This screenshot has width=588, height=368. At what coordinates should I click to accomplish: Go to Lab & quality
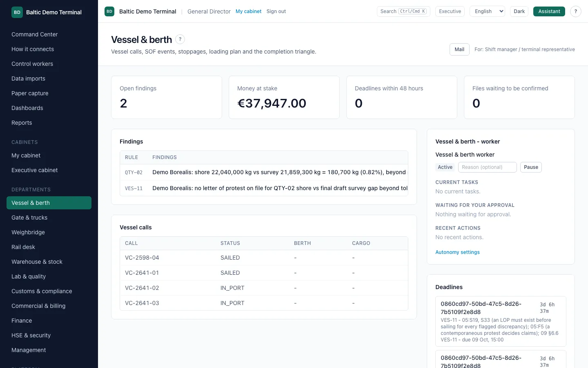(49, 276)
